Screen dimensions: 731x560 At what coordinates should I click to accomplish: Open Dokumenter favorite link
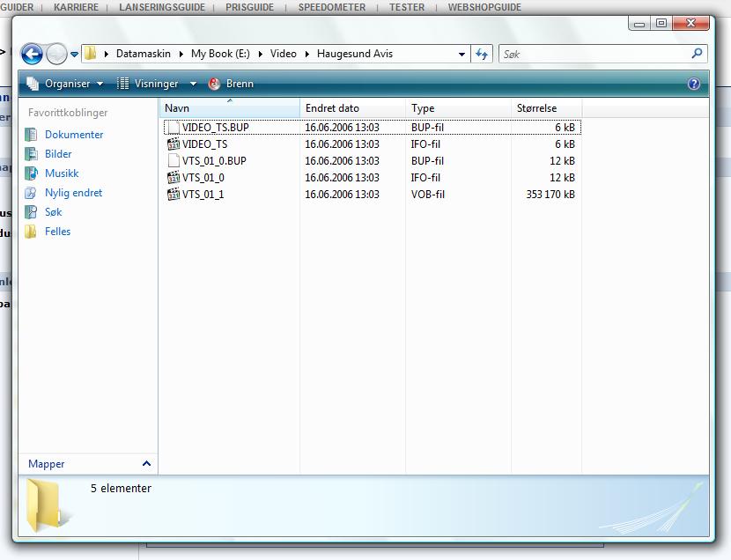(74, 135)
